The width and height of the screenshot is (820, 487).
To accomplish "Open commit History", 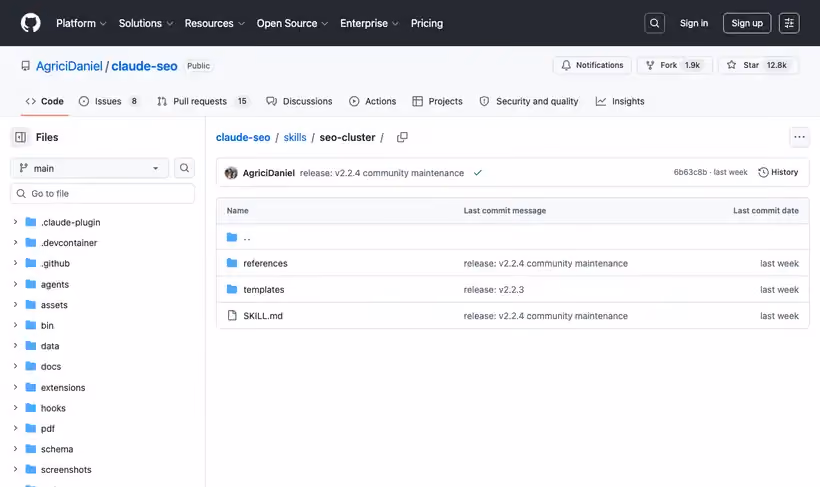I will [778, 172].
